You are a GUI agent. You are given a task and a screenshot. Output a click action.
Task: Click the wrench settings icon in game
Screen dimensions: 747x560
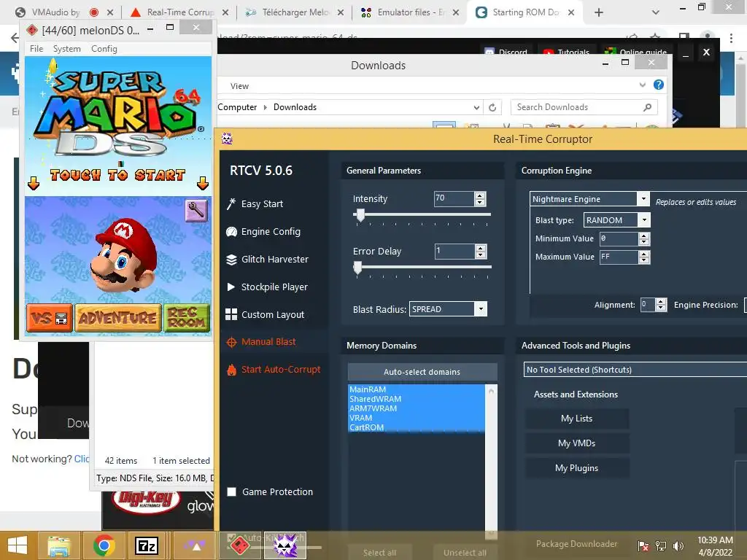196,211
